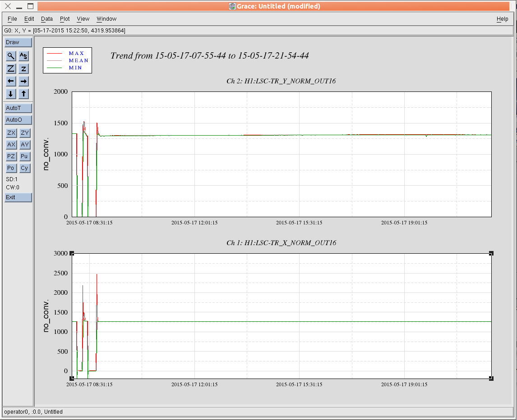This screenshot has width=517, height=420.
Task: Click the small z zoom-out button
Action: pos(23,68)
